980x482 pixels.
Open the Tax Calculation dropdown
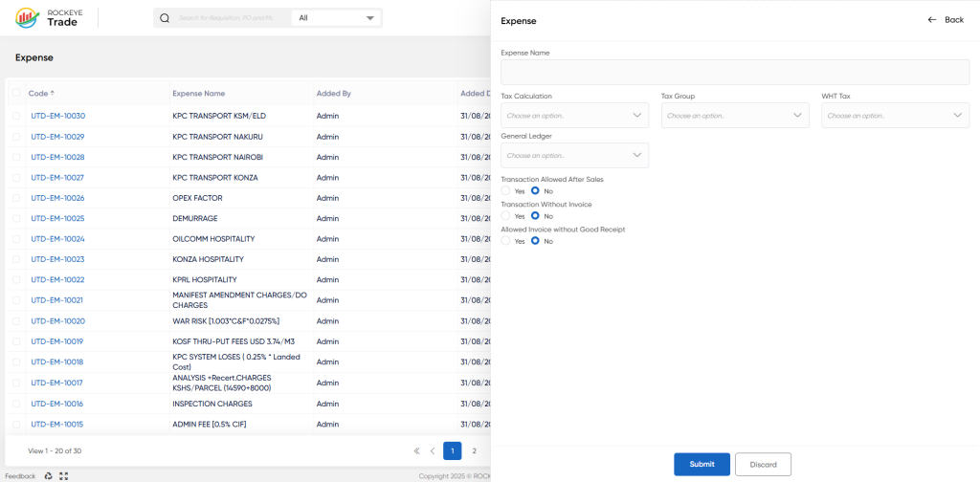pyautogui.click(x=574, y=116)
